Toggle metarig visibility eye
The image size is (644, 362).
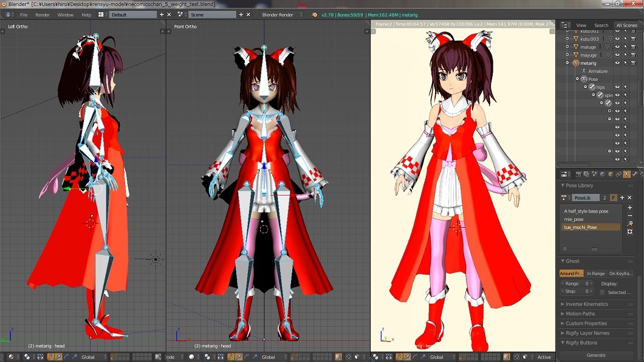(x=617, y=63)
